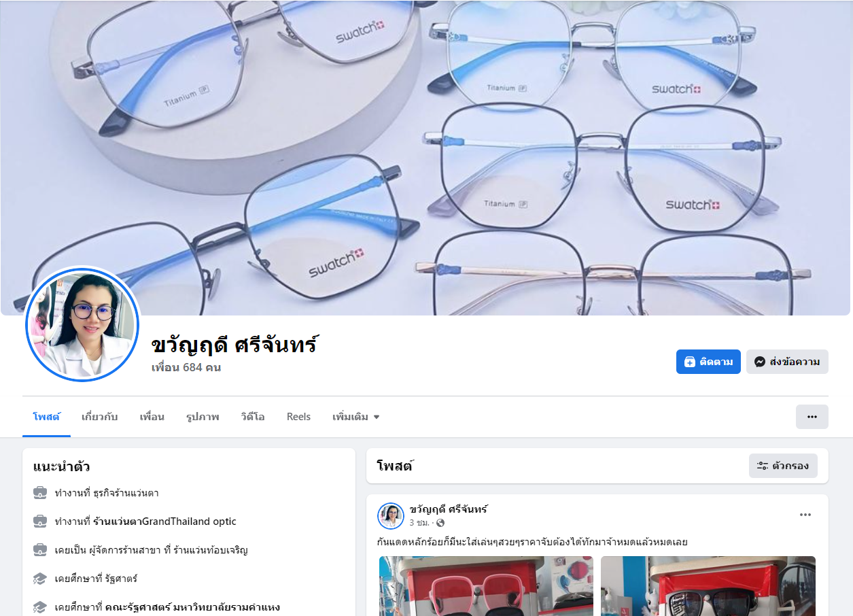Expand the เพิ่มเติม dropdown tab
Image resolution: width=853 pixels, height=616 pixels.
click(x=356, y=417)
